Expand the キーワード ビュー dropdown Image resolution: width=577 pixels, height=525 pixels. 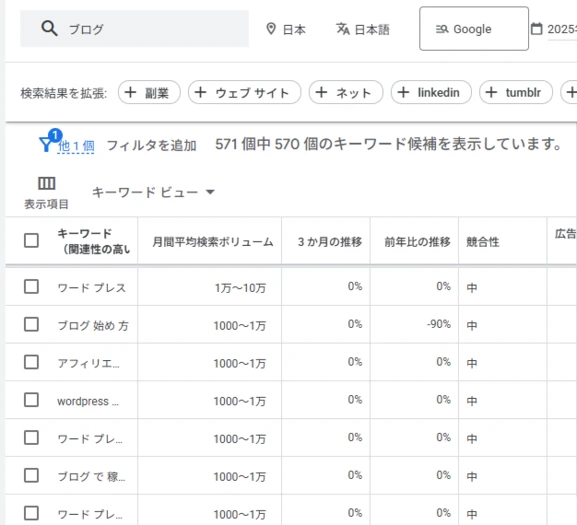point(153,192)
